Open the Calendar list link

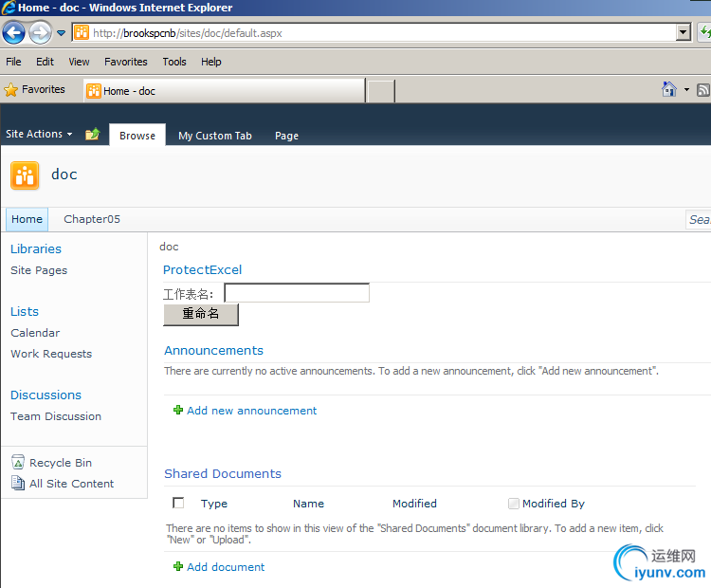pyautogui.click(x=35, y=333)
